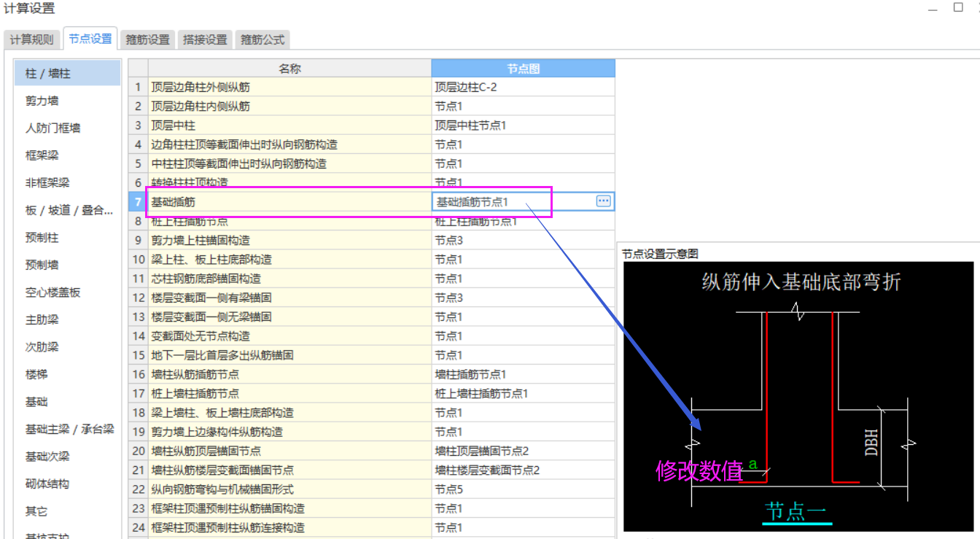Screen dimensions: 980x539
Task: Click 顶层边角柱外侧纵筋 row name
Action: tap(290, 87)
